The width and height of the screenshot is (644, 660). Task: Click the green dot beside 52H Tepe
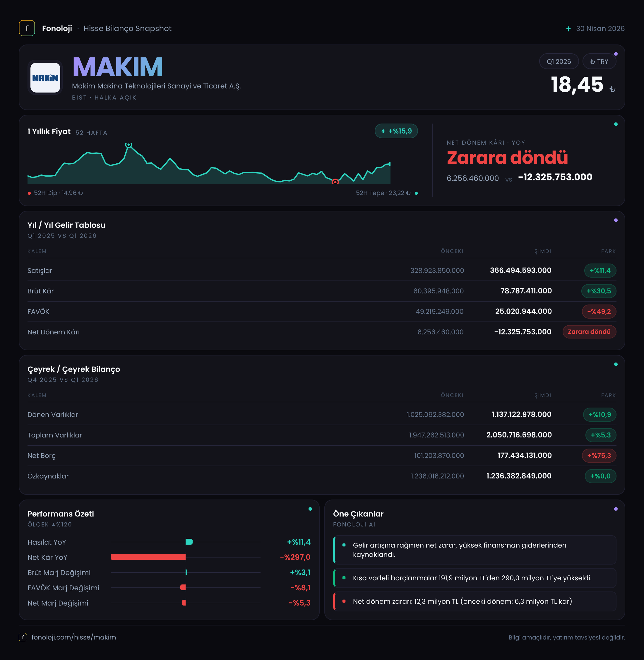pyautogui.click(x=416, y=193)
